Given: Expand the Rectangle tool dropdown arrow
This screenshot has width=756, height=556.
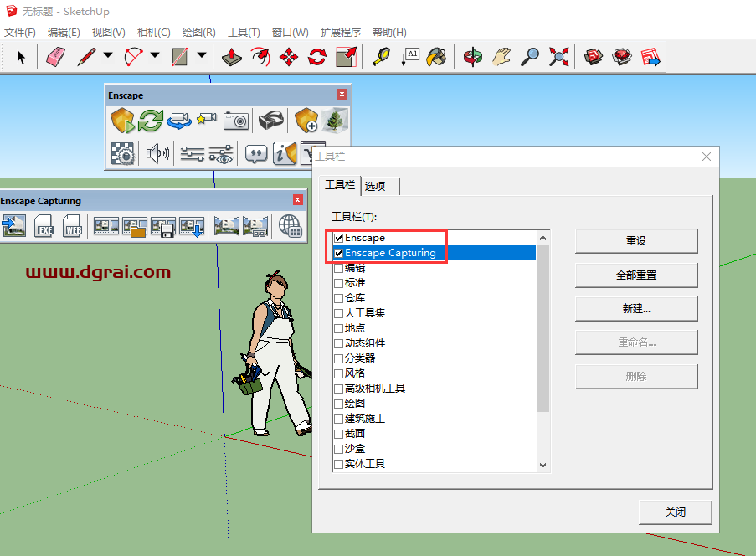Looking at the screenshot, I should coord(202,55).
